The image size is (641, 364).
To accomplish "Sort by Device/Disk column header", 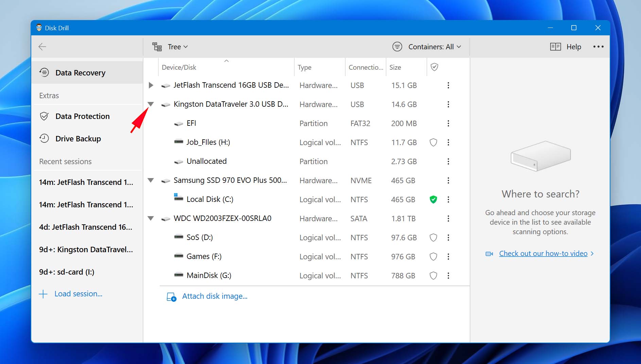I will coord(226,67).
